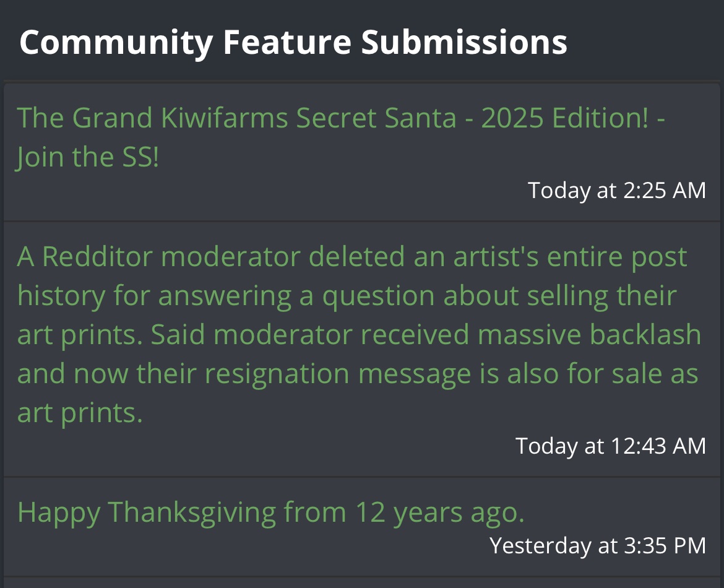Click the "art prints." final line of link
Viewport: 724px width, 588px height.
click(80, 413)
